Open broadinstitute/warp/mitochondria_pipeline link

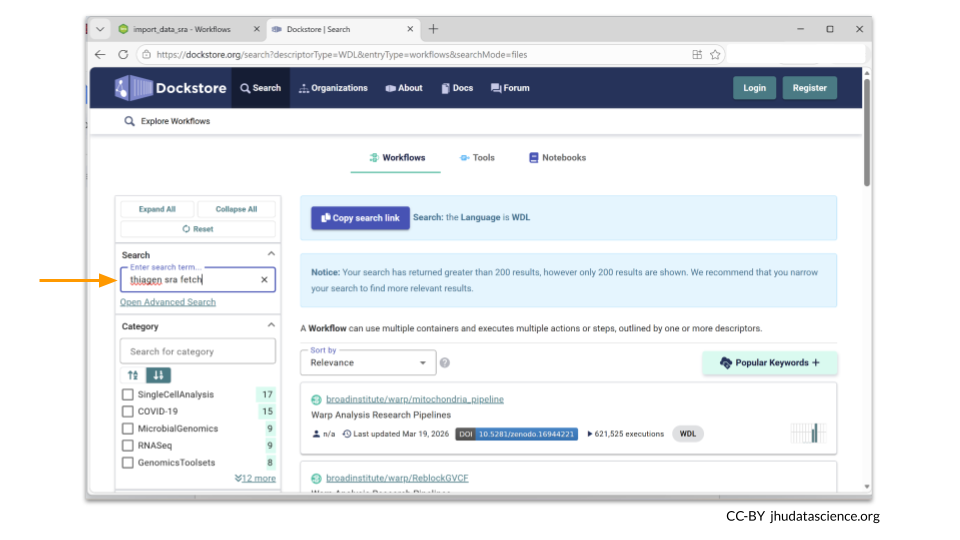414,400
